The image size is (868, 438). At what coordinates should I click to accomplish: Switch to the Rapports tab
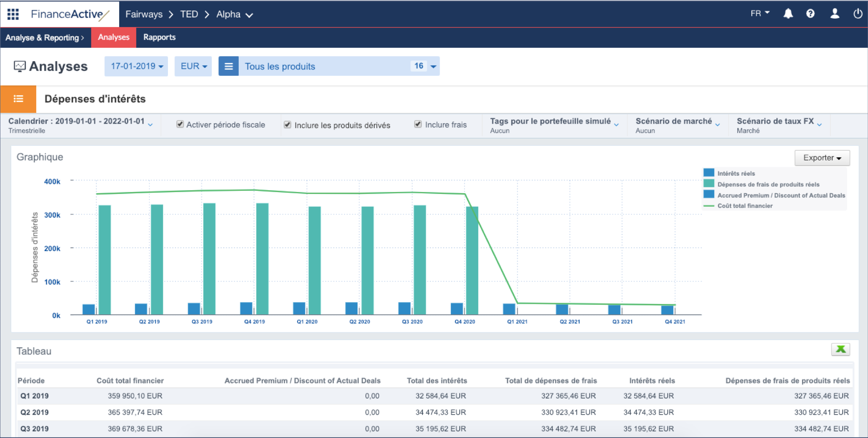(159, 37)
